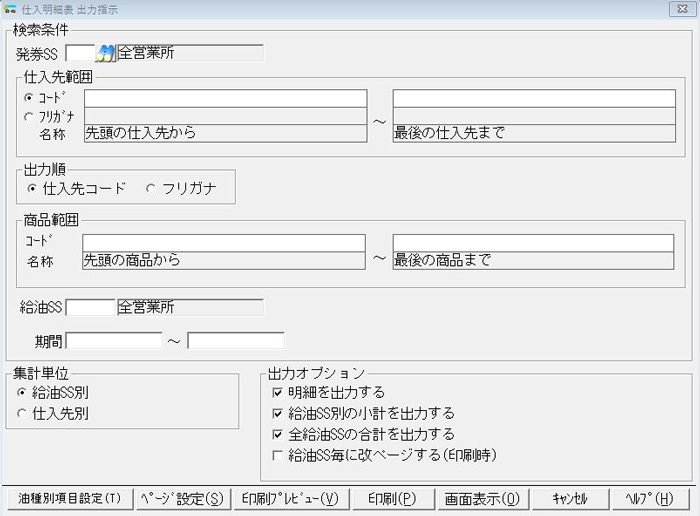Select 仕入先別 aggregation unit
Screen dimensions: 700x516
point(22,412)
